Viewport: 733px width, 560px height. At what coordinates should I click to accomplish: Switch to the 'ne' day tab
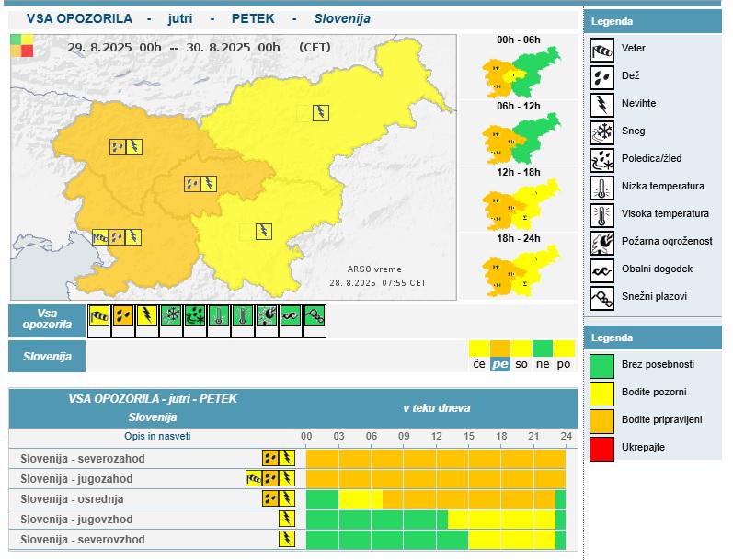point(543,364)
